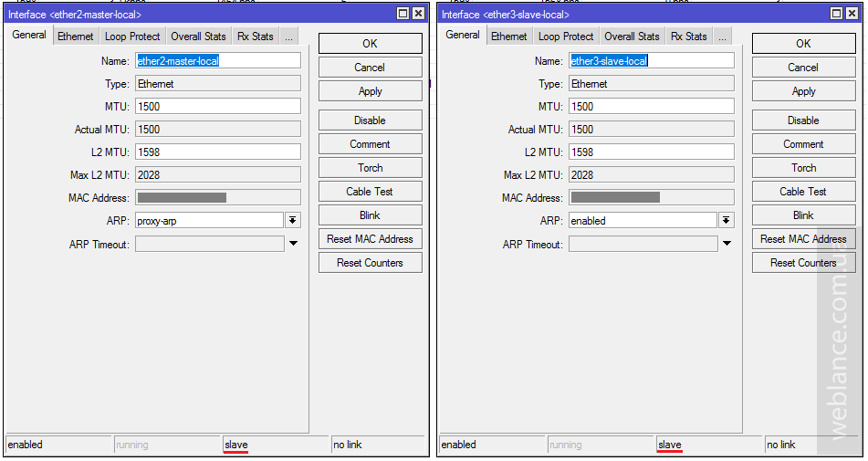Click ARP Timeout field in ether2-master-local window

[x=210, y=244]
